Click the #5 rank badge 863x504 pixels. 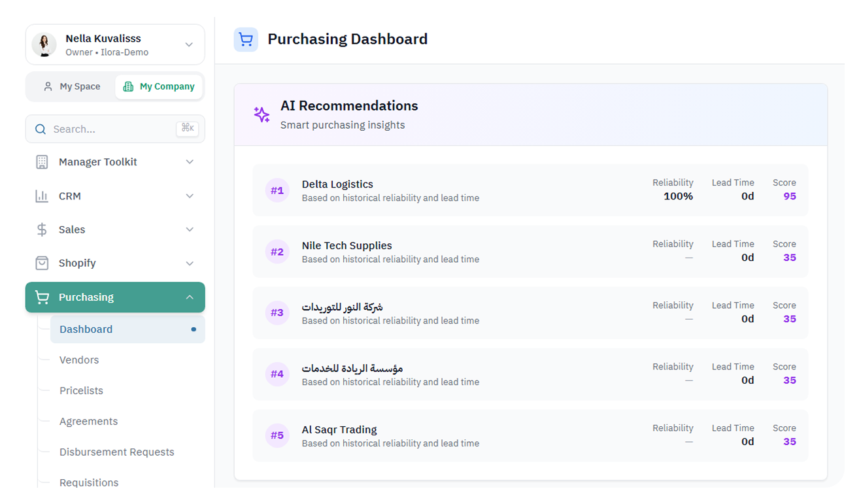pos(277,436)
